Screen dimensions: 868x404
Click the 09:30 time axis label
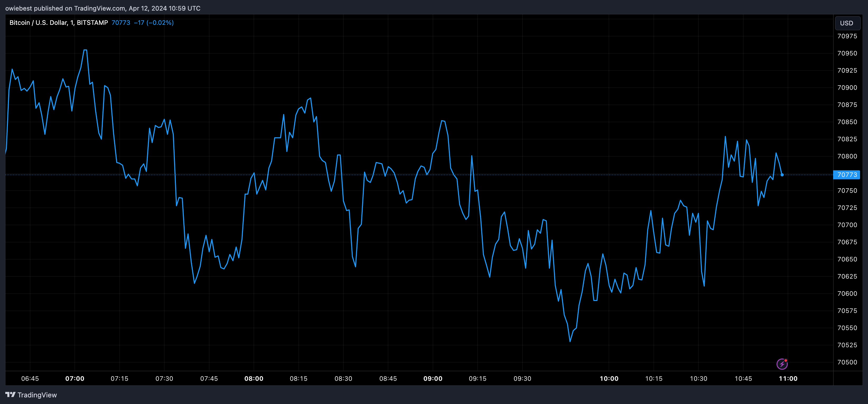pos(522,378)
